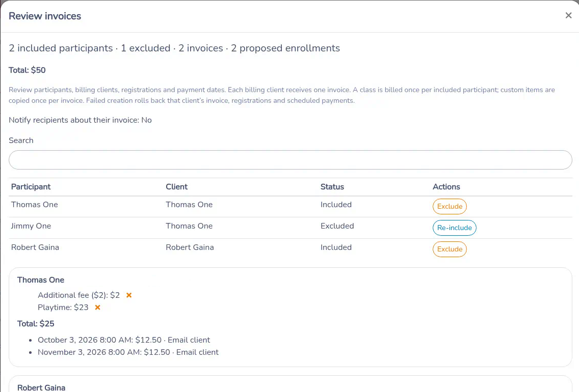Select the Total: $50 summary text
Image resolution: width=579 pixels, height=392 pixels.
pyautogui.click(x=27, y=70)
